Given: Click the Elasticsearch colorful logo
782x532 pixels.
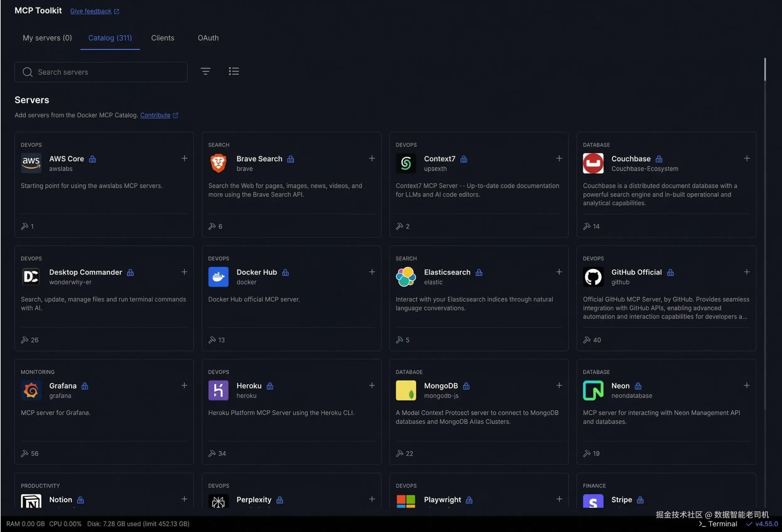Looking at the screenshot, I should tap(406, 277).
